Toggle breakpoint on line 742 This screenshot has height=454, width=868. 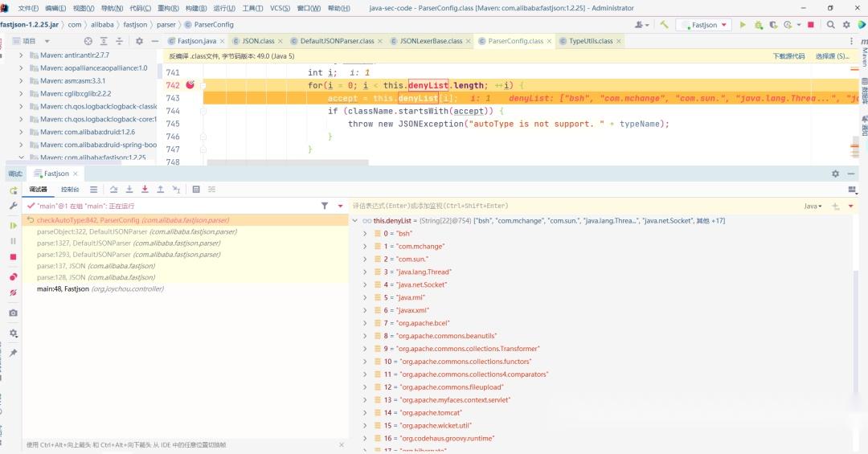pyautogui.click(x=190, y=84)
